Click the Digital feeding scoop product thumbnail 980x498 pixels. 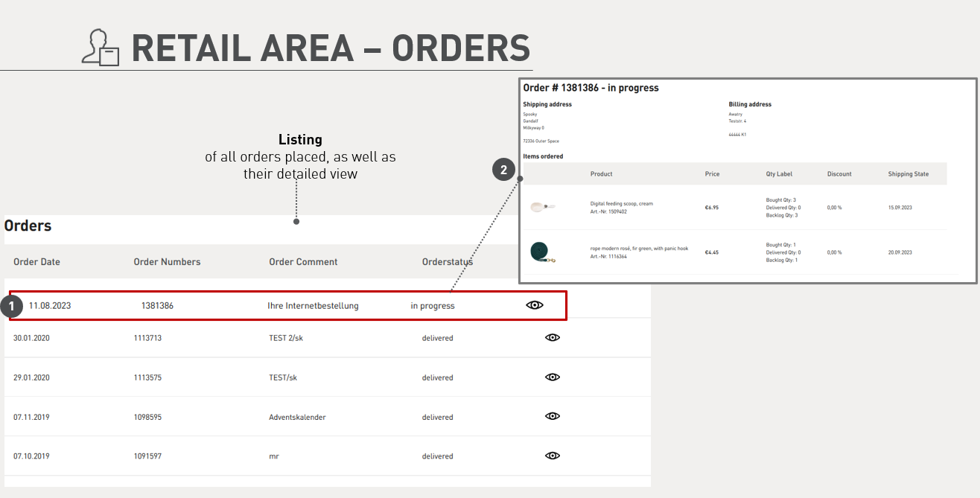542,207
